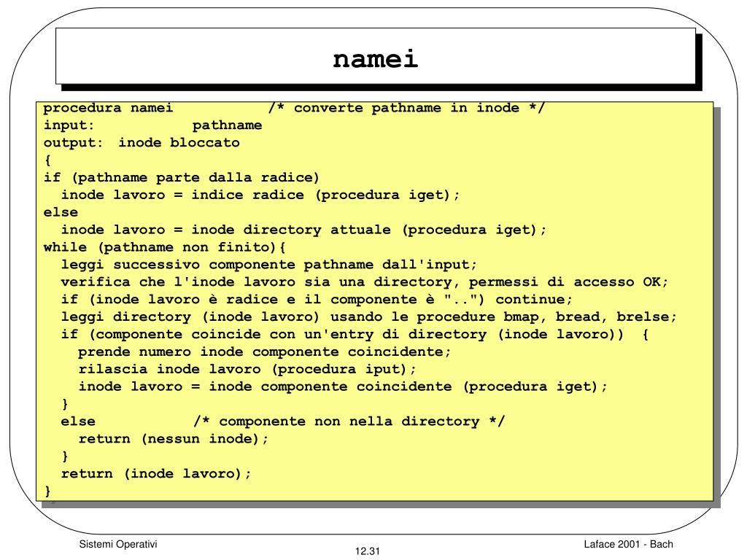The image size is (747, 560).
Task: Click "while (pathname non finito){"
Action: pos(164,248)
